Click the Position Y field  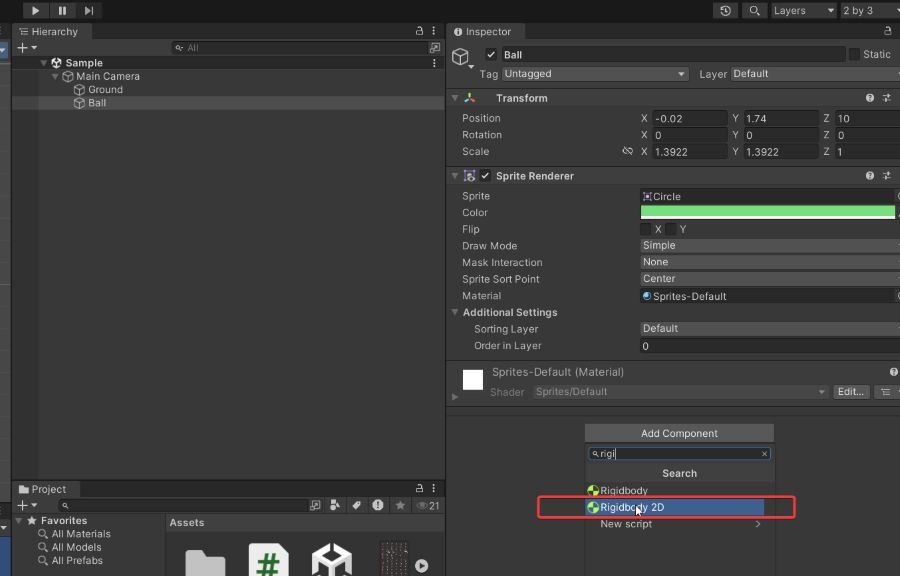coord(781,119)
